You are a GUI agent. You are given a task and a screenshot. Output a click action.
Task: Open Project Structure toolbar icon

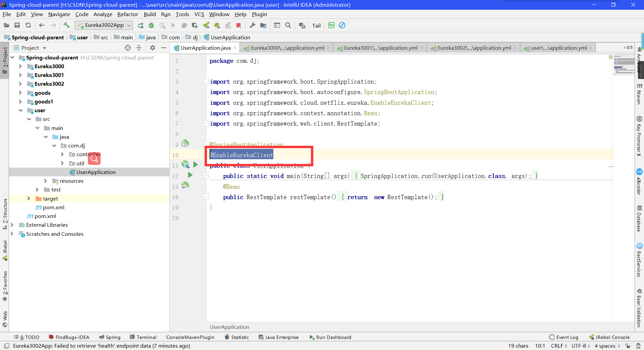point(263,25)
